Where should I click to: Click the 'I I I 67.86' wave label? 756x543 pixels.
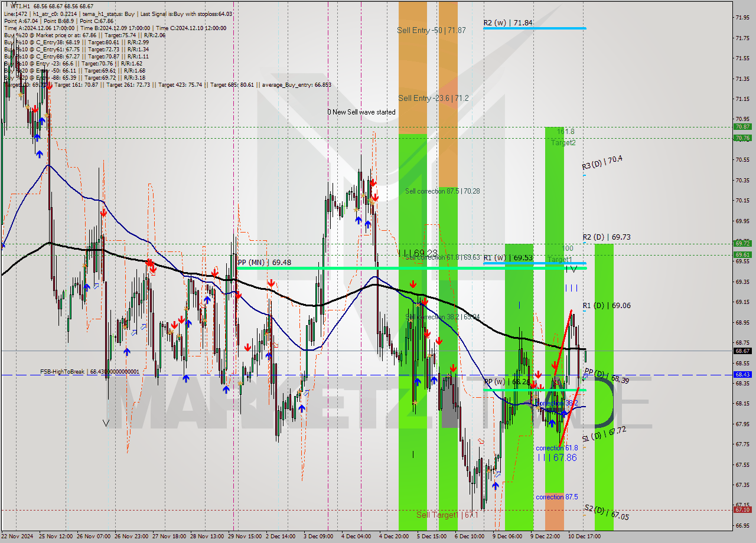[x=557, y=457]
